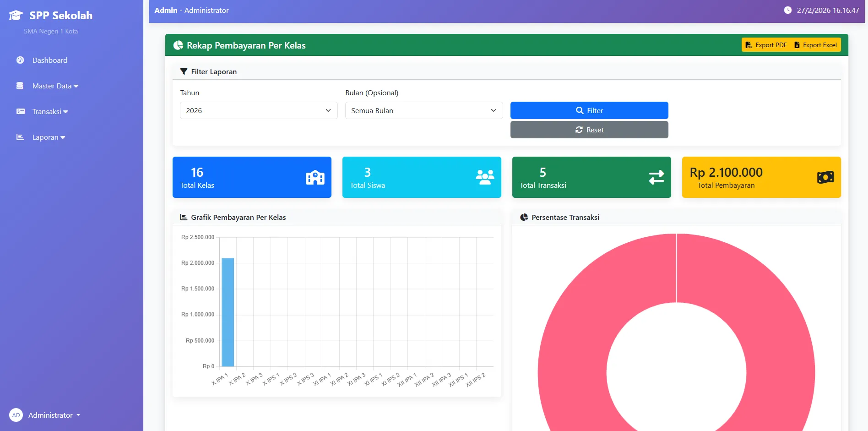Click the 'Tahun' field label
The height and width of the screenshot is (431, 868).
pyautogui.click(x=190, y=93)
